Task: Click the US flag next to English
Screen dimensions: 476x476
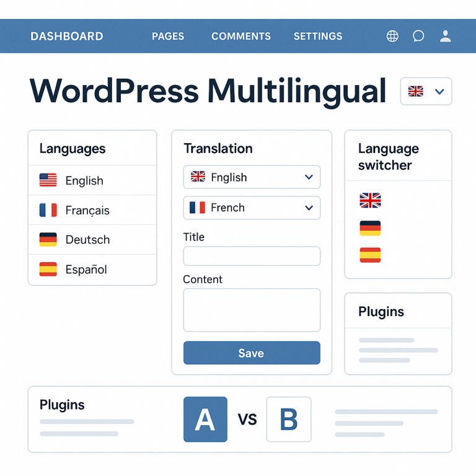Action: tap(48, 180)
